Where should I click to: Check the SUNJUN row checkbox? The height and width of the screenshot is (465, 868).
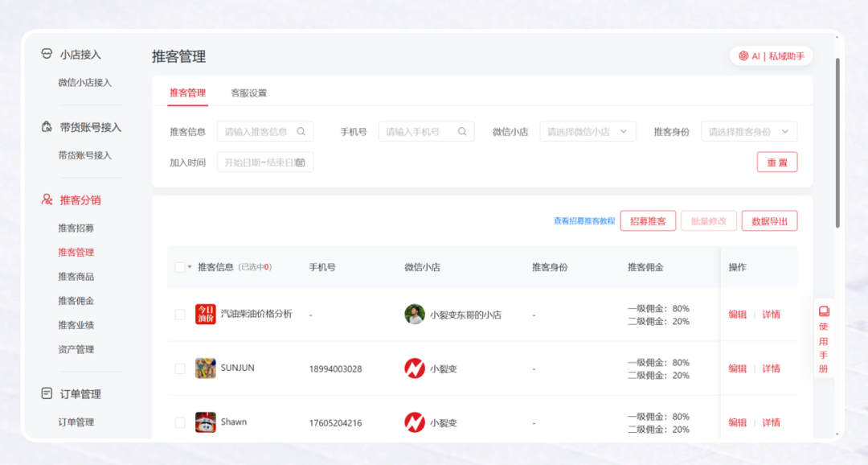pos(181,368)
